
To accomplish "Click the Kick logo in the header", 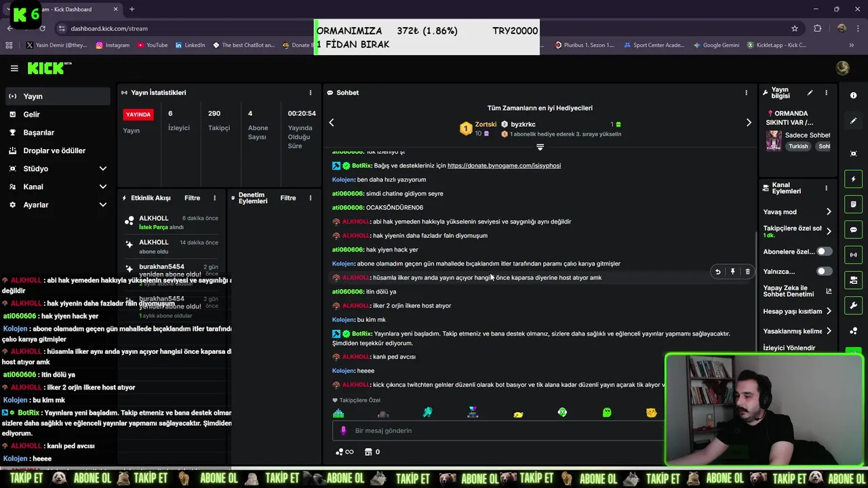I will pyautogui.click(x=50, y=68).
